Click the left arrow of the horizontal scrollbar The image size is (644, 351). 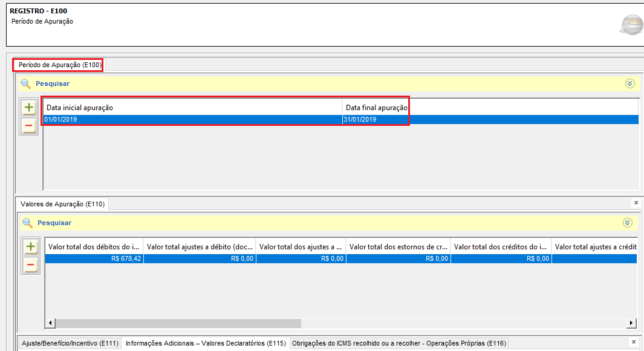50,323
